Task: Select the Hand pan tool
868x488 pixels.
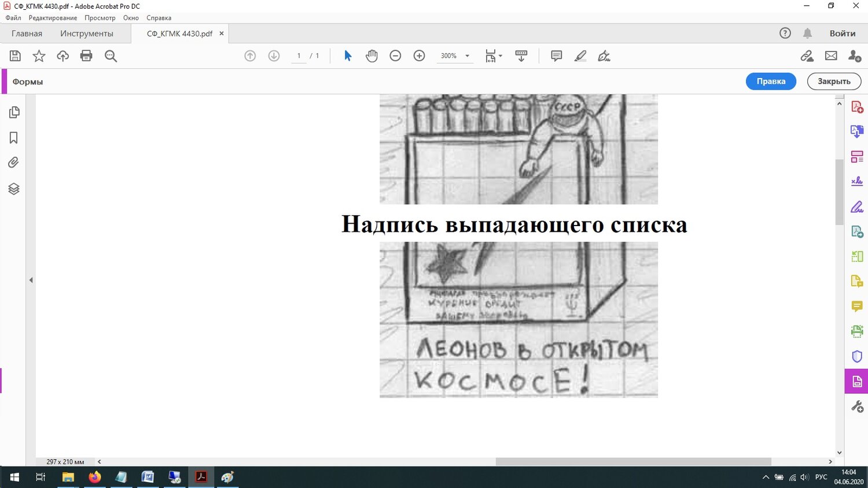Action: pyautogui.click(x=372, y=56)
